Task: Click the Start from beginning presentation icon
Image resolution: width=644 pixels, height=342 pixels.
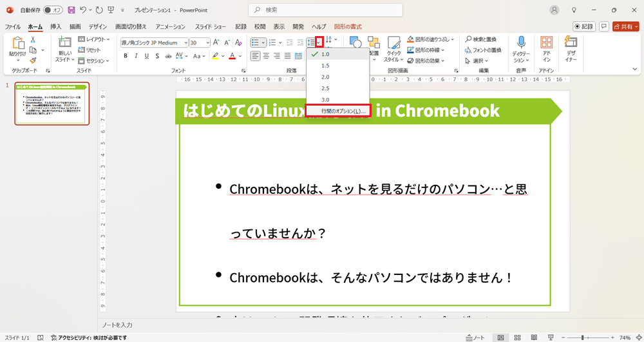Action: [111, 10]
